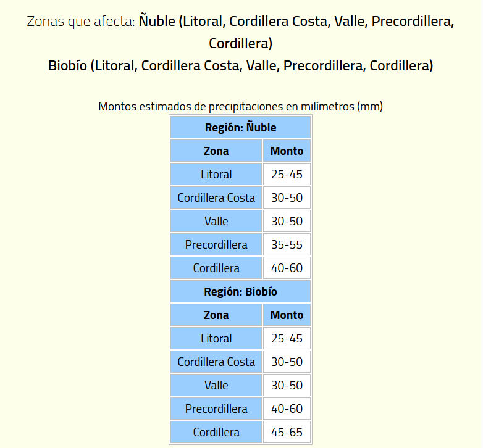Select the 40-60 amount for Biobío Precordillera
The image size is (483, 448).
click(x=287, y=409)
